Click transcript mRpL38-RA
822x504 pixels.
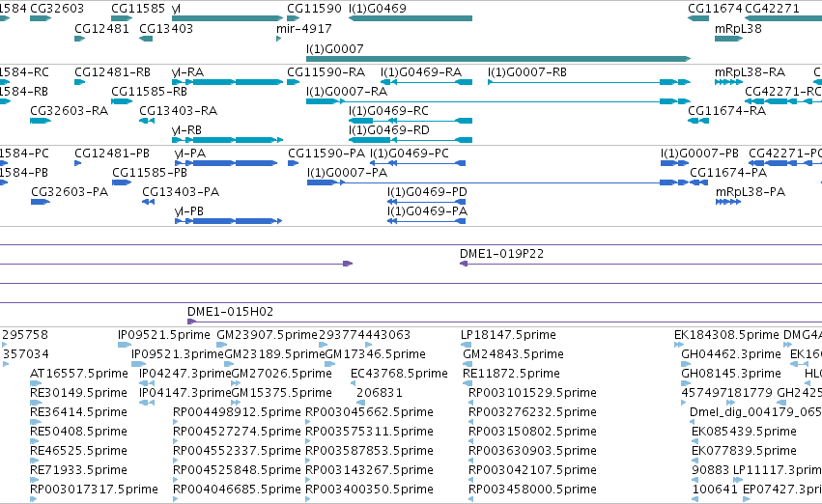pyautogui.click(x=751, y=72)
